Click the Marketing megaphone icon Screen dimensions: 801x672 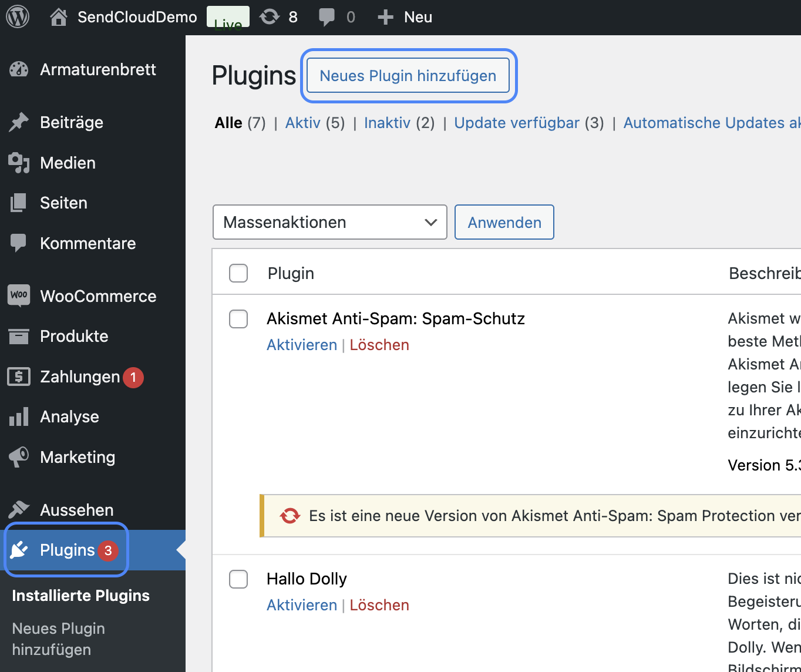19,457
